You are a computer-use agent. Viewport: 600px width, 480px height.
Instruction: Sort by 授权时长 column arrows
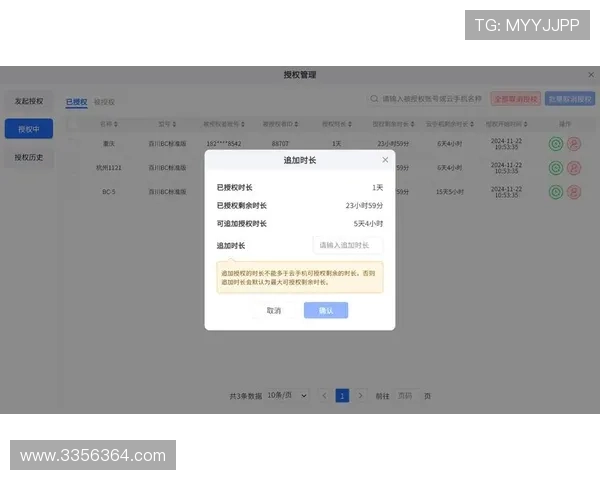(x=350, y=124)
